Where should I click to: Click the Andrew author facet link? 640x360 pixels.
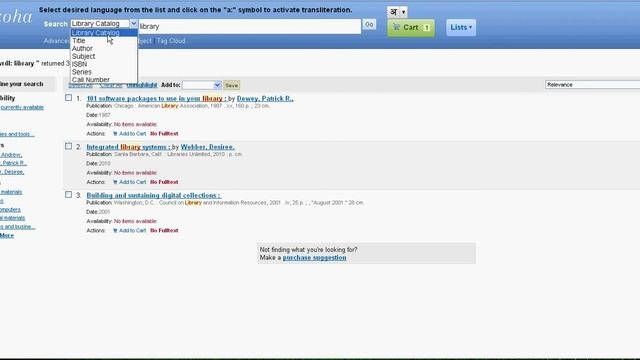[11, 155]
